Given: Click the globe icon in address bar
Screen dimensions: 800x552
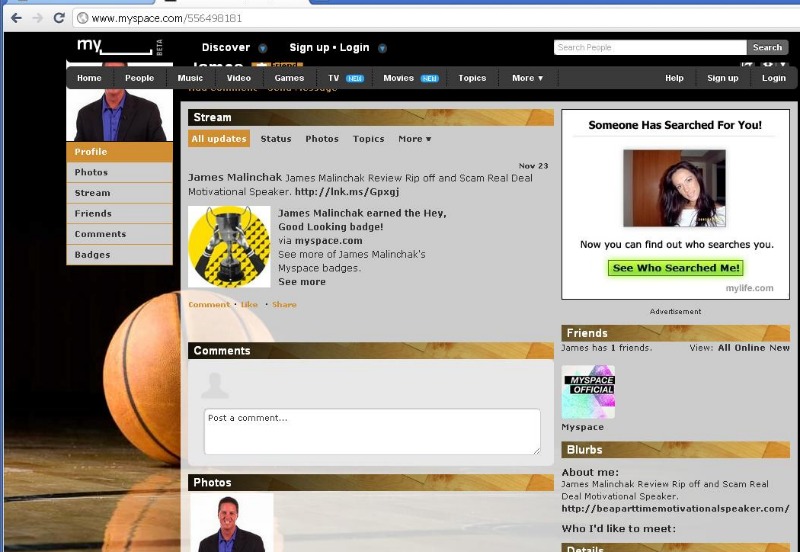Looking at the screenshot, I should pos(82,18).
